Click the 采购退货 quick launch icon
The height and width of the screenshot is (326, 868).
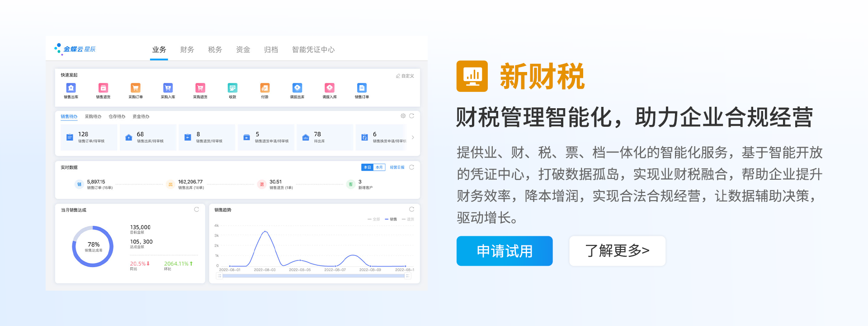(x=200, y=88)
